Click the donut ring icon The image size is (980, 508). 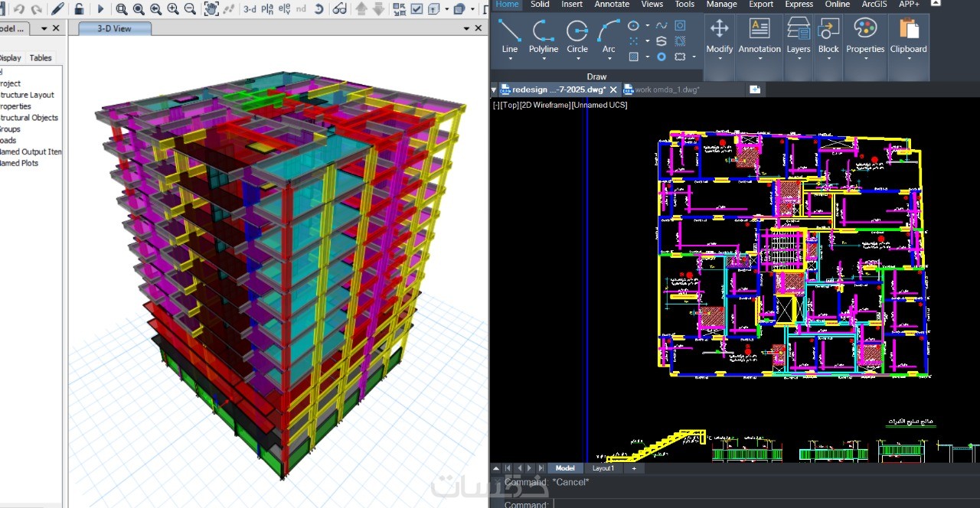click(x=661, y=57)
